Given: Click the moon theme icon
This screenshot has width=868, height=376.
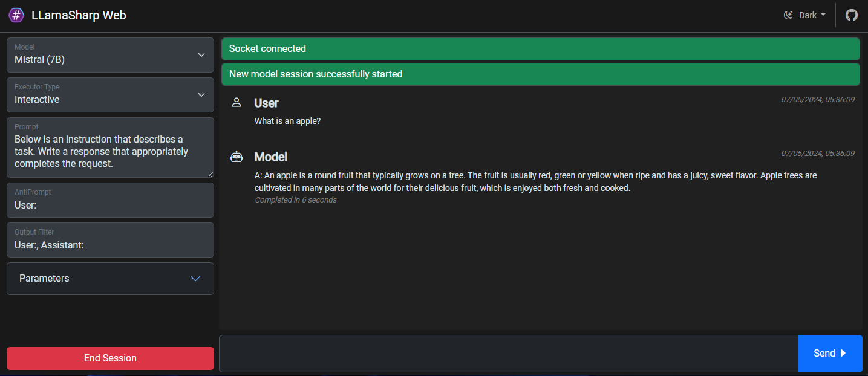Looking at the screenshot, I should pyautogui.click(x=788, y=15).
